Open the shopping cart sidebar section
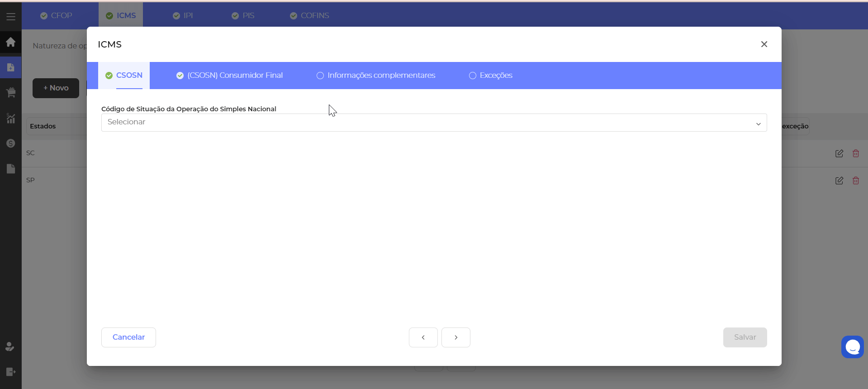This screenshot has height=389, width=868. (x=11, y=93)
